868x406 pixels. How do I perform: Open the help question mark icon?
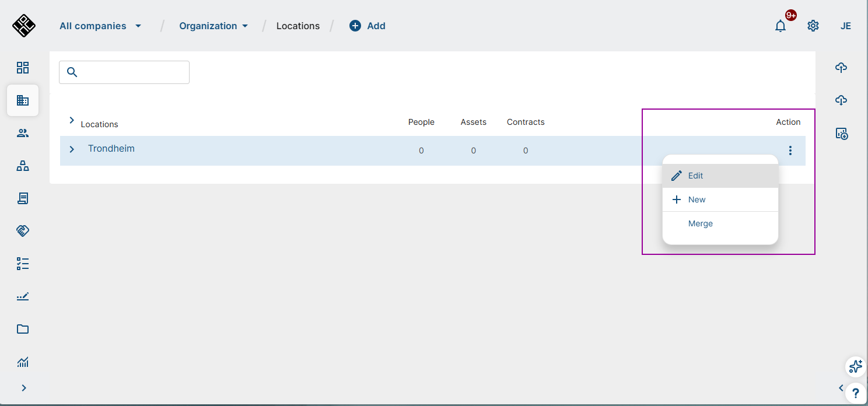tap(855, 393)
